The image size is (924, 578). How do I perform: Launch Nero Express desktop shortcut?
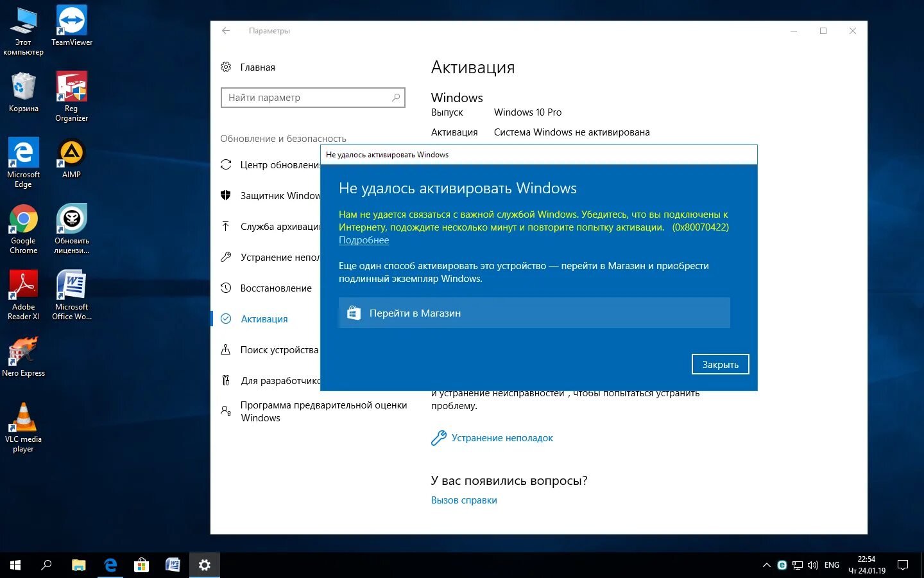[x=23, y=356]
